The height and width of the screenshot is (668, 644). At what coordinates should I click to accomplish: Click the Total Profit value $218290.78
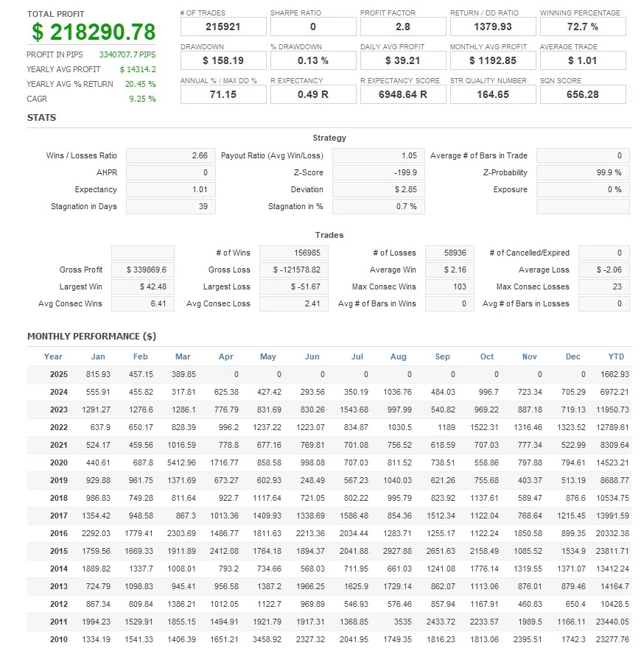[x=94, y=32]
